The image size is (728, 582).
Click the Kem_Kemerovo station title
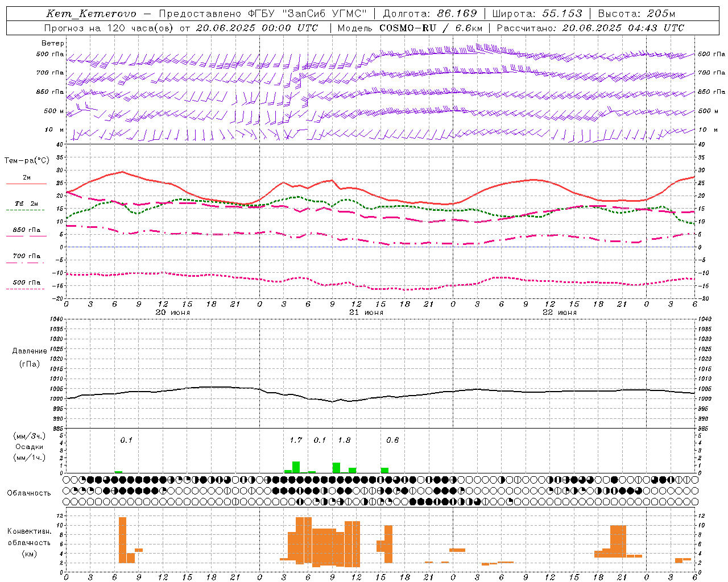coord(91,14)
